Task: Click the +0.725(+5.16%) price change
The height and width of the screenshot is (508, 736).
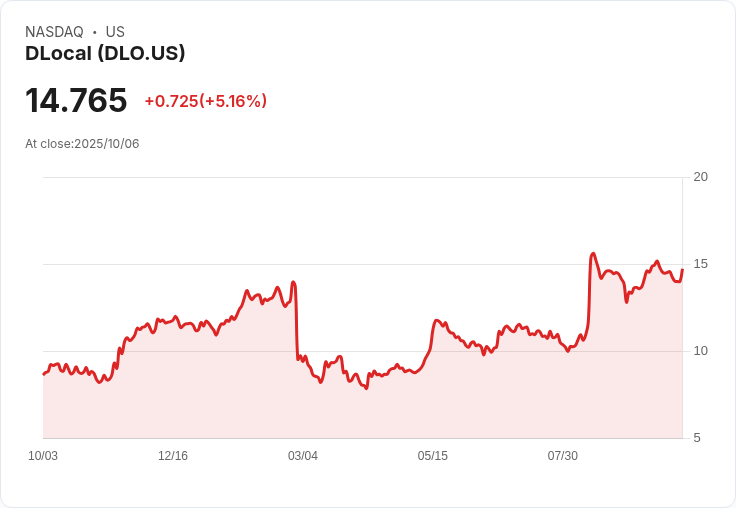Action: (x=205, y=101)
